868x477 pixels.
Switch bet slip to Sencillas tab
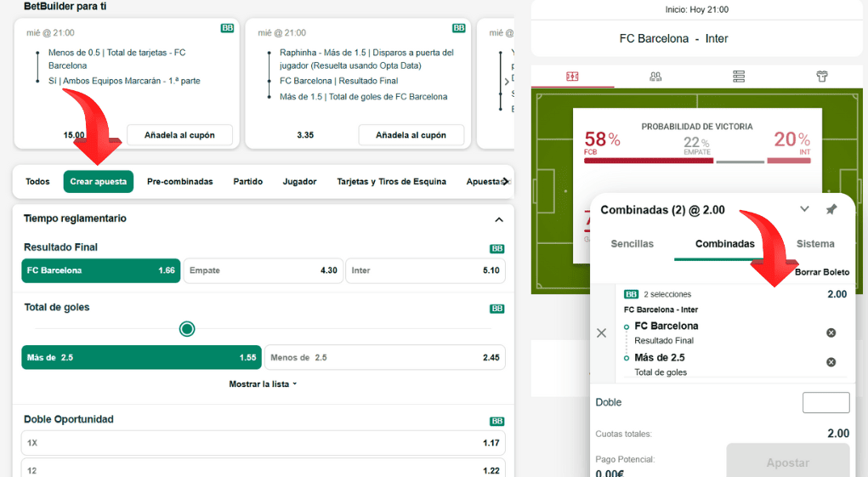coord(632,243)
